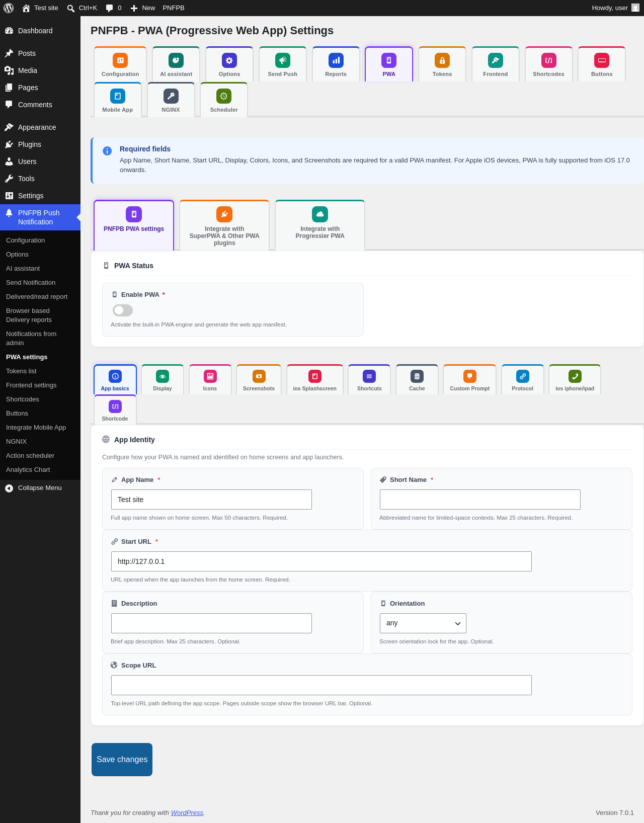This screenshot has height=823, width=644.
Task: Open the Orientation dropdown
Action: coord(423,623)
